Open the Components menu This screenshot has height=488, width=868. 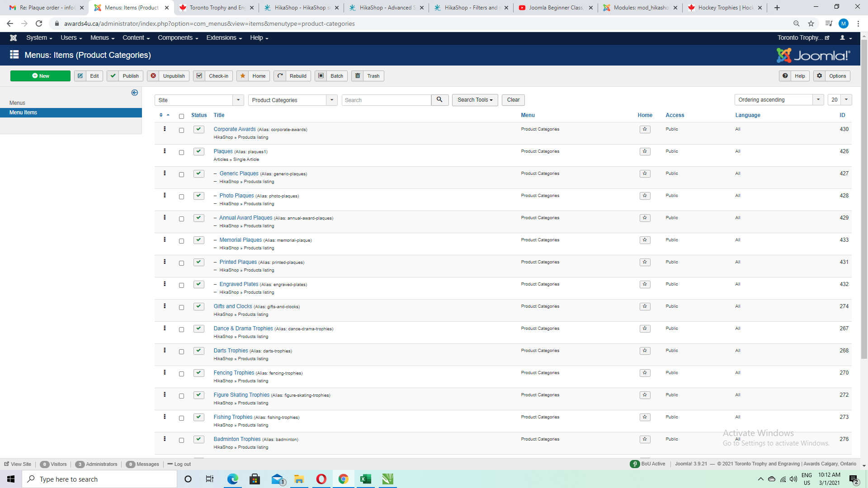pyautogui.click(x=178, y=38)
